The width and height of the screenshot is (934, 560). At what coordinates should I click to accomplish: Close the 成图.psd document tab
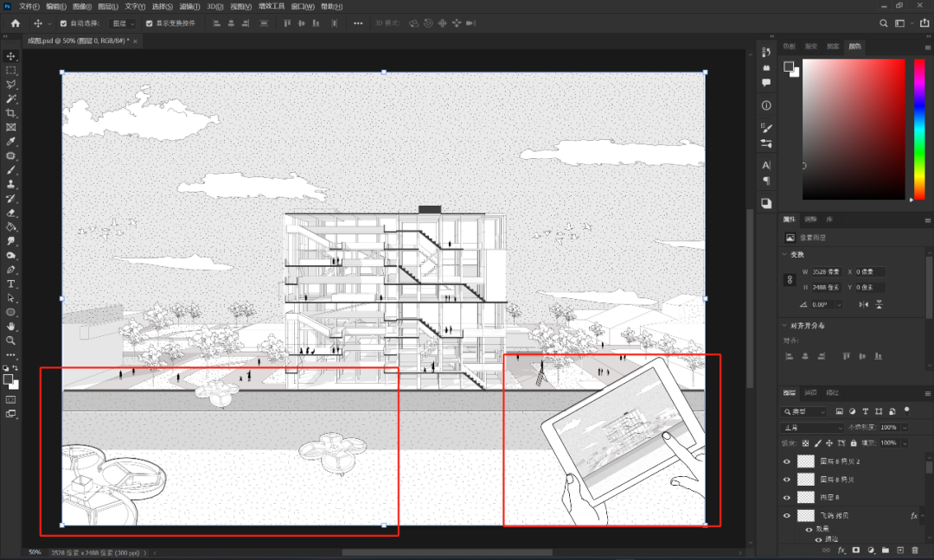tap(135, 41)
